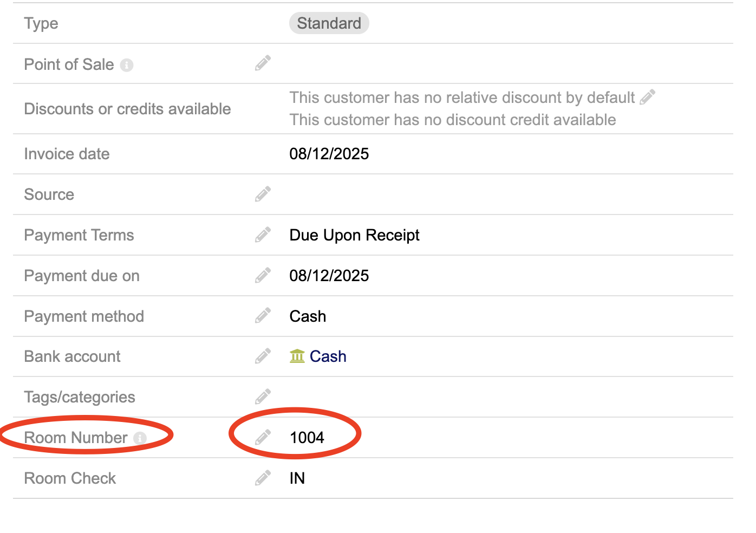Screen dimensions: 756x533
Task: Click the bank building icon
Action: click(x=297, y=356)
